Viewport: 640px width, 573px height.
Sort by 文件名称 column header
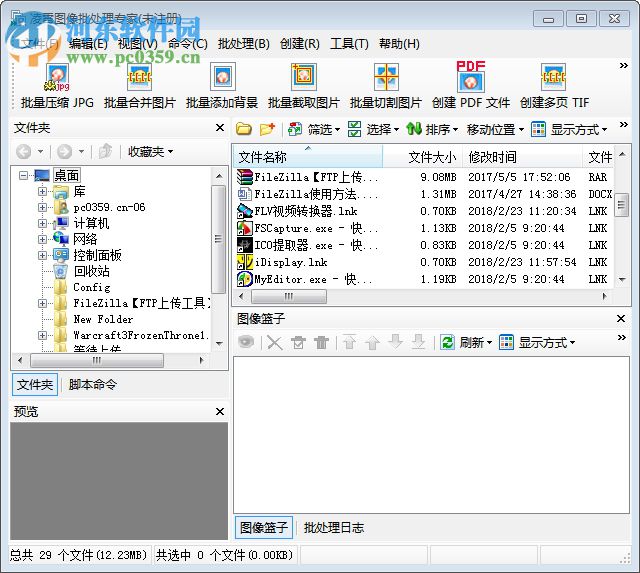(308, 157)
